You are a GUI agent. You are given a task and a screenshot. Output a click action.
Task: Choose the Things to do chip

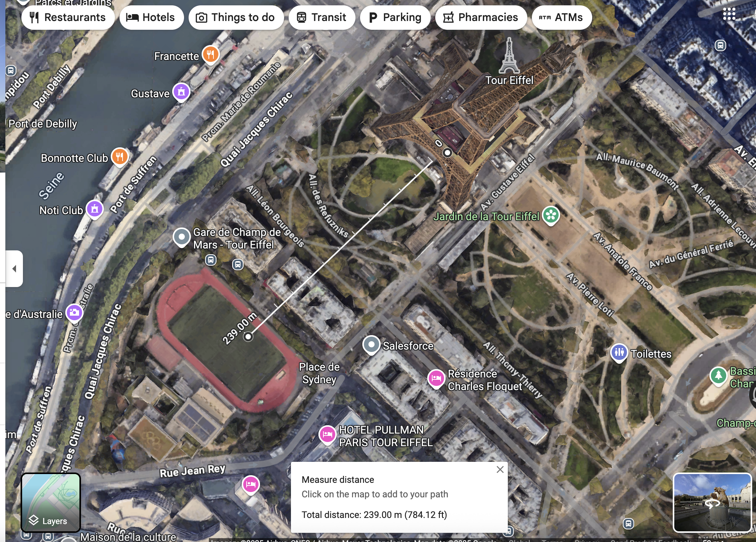[x=236, y=18]
